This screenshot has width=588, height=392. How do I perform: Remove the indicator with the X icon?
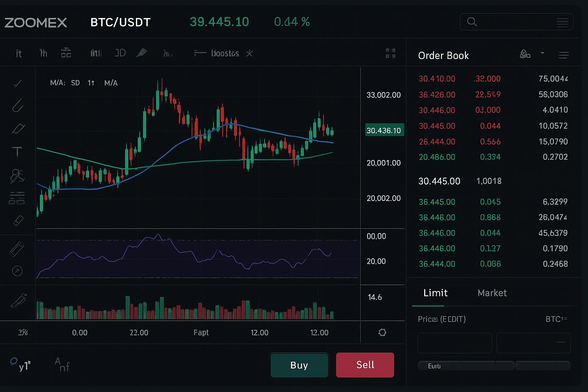pyautogui.click(x=249, y=53)
